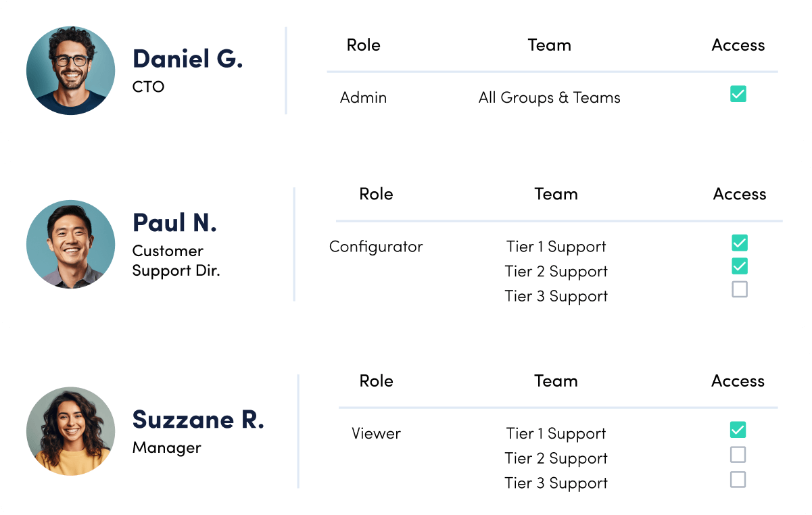The image size is (812, 515).
Task: Enable Suzzane's Tier 3 Support access
Action: coord(738,479)
